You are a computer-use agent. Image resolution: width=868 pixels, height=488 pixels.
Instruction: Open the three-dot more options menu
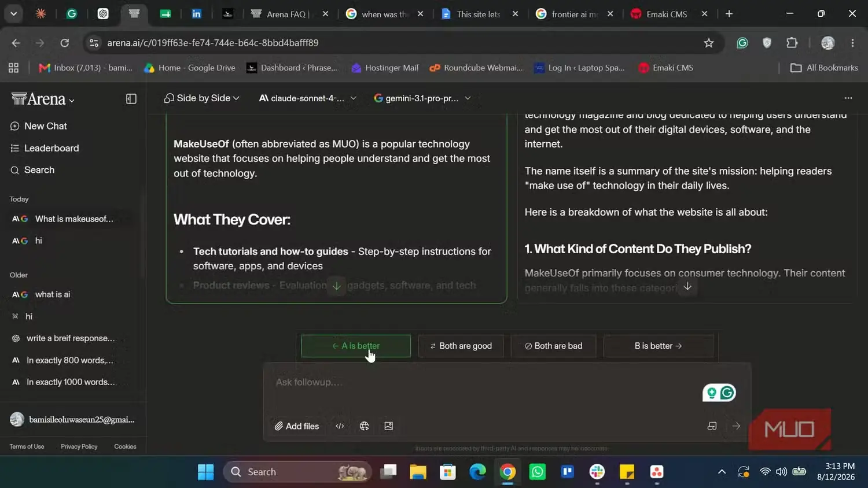(848, 98)
